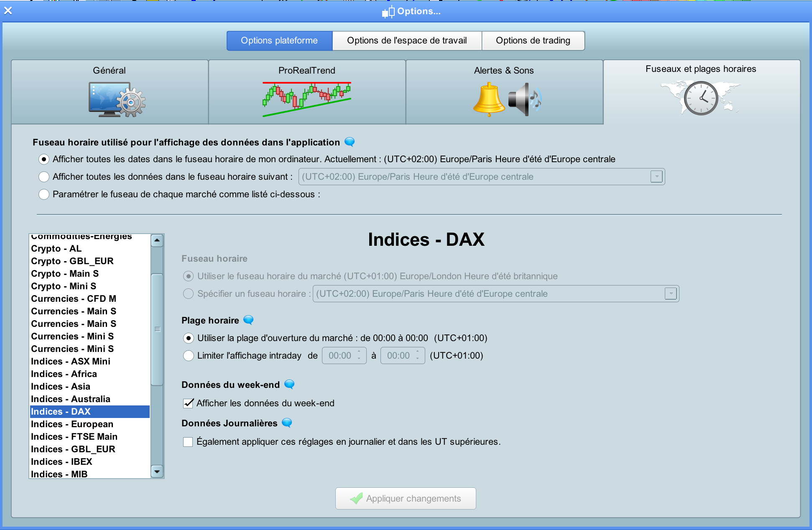Open Options de l'espace de travail tab
812x530 pixels.
coord(407,41)
